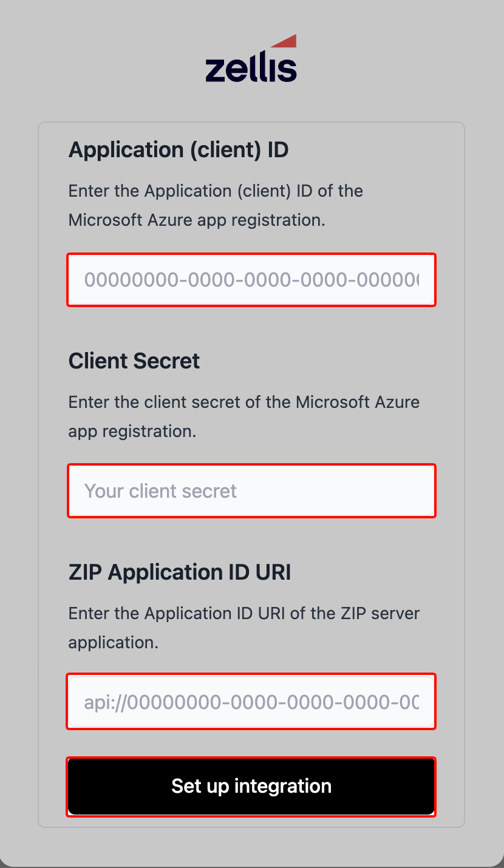504x868 pixels.
Task: Click the Zellis logo at the top
Action: (x=251, y=58)
